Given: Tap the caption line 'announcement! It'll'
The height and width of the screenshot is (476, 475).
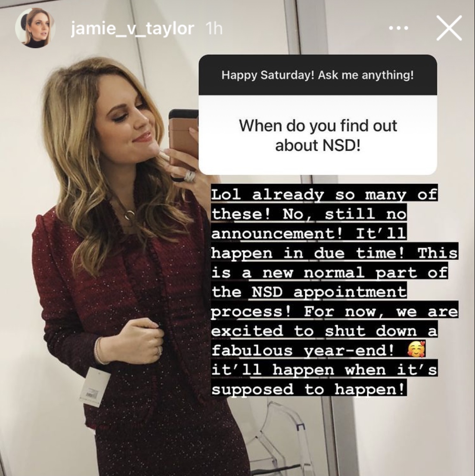Looking at the screenshot, I should 309,233.
